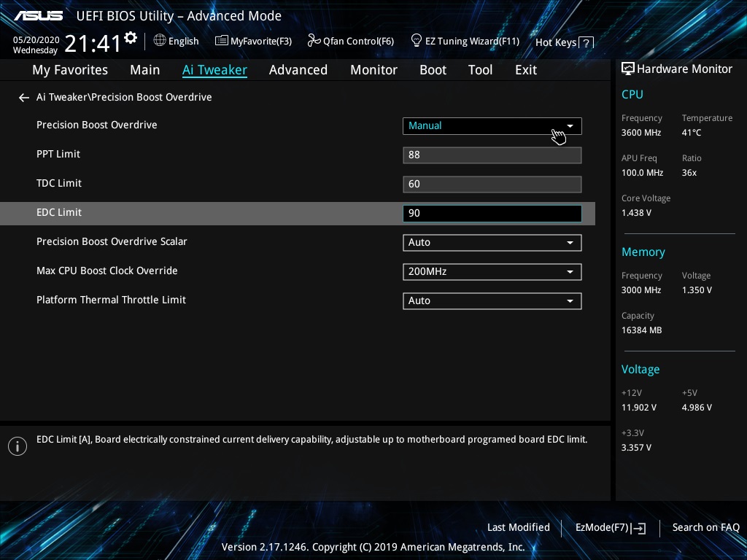Select Precision Boost Overdrive Scalar label
Viewport: 747px width, 560px height.
click(112, 241)
